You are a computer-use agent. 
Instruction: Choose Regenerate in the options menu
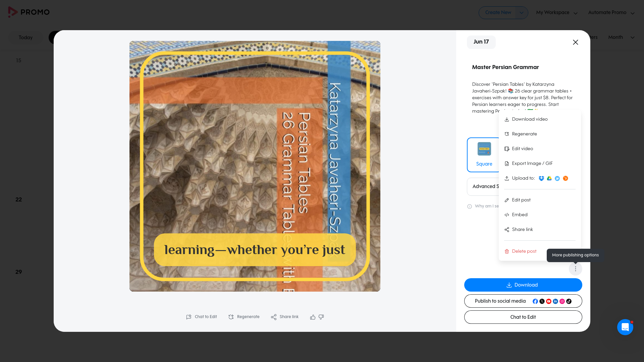(521, 134)
